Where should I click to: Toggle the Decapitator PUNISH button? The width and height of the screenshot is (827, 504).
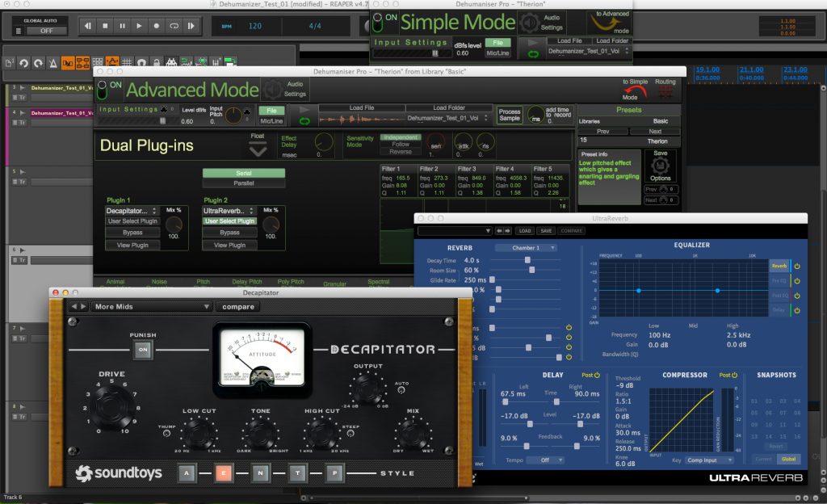click(x=143, y=351)
